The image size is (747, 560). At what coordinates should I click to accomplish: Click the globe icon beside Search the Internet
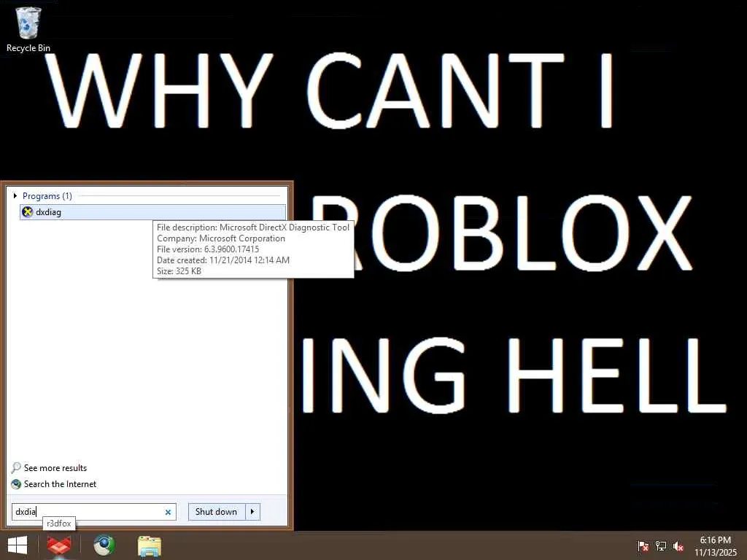[16, 484]
